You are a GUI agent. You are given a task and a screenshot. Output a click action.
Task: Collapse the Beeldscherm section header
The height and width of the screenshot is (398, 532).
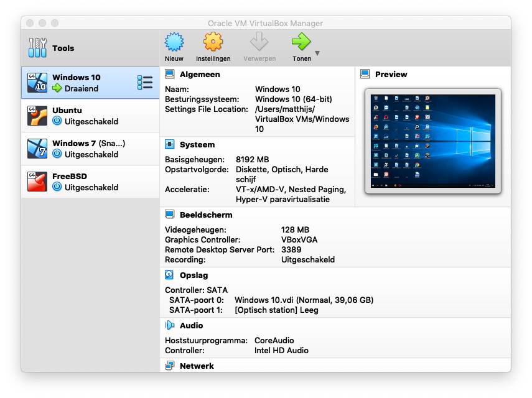[x=205, y=215]
